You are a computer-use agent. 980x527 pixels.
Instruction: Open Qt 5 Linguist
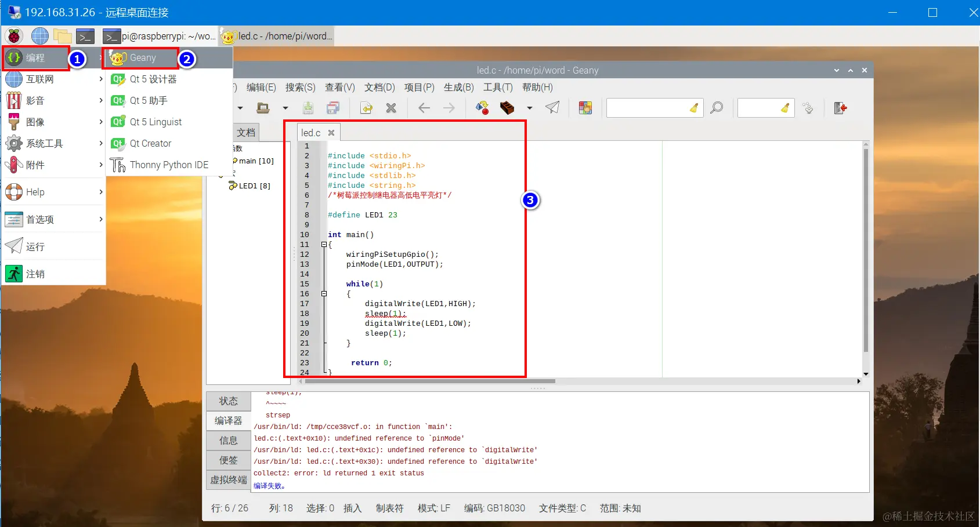169,122
